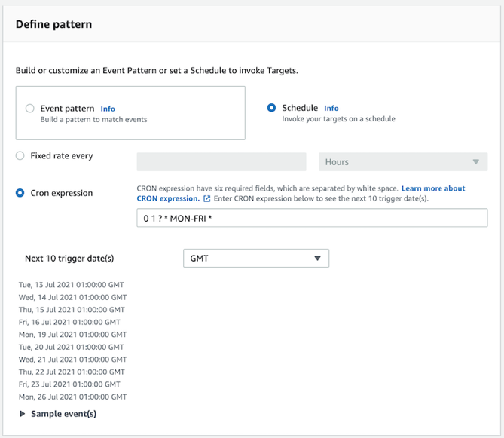The width and height of the screenshot is (504, 438).
Task: Expand the Sample event(s) section
Action: pyautogui.click(x=63, y=414)
